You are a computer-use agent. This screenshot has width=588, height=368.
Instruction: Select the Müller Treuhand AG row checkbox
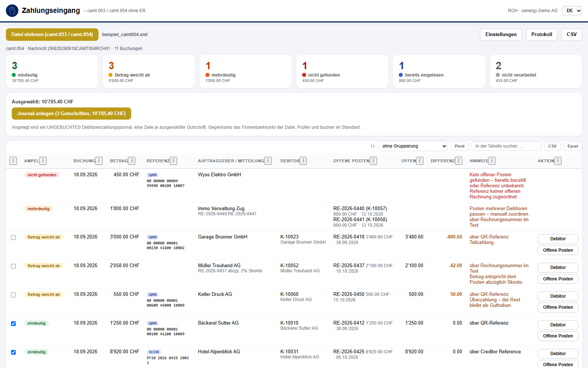(x=13, y=266)
